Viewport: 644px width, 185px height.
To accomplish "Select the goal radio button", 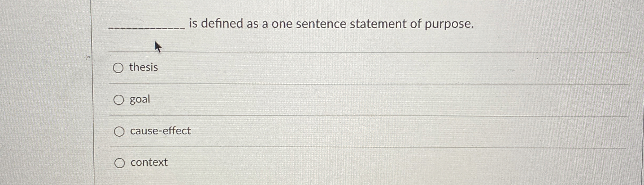I will click(x=119, y=100).
